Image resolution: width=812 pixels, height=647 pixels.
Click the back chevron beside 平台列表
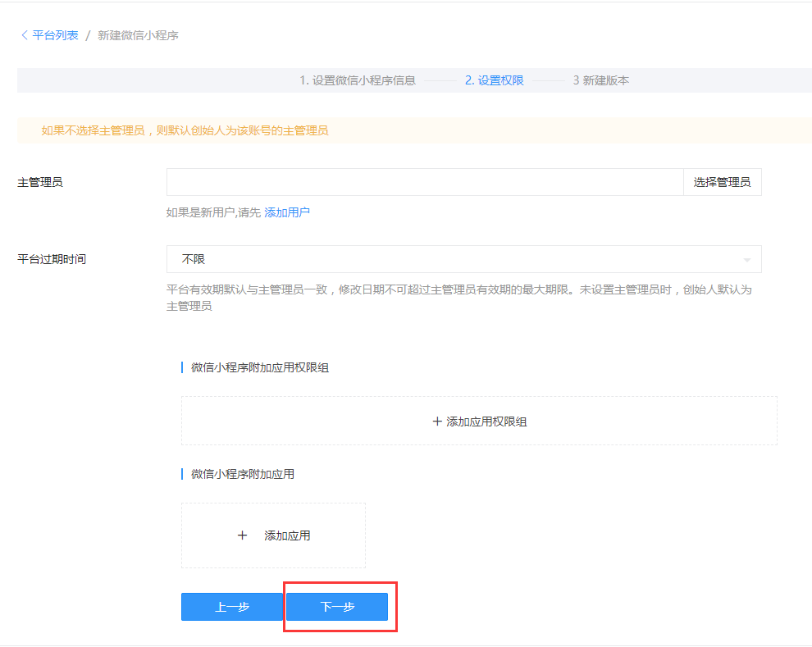[24, 35]
